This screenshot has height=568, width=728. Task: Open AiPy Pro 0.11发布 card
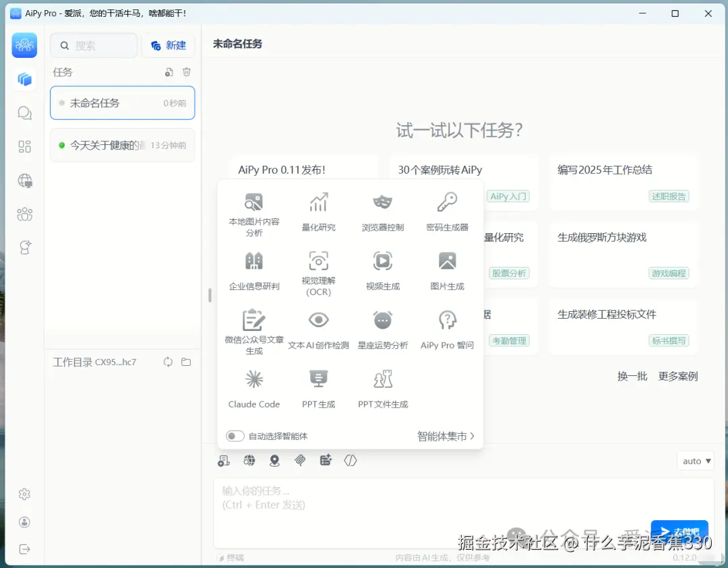click(x=304, y=168)
